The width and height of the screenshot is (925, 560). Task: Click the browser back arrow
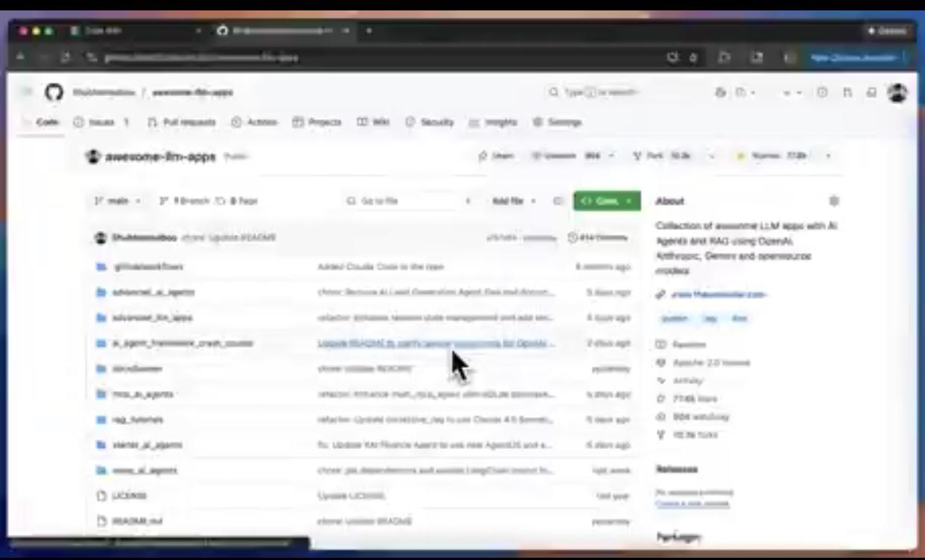pos(21,57)
